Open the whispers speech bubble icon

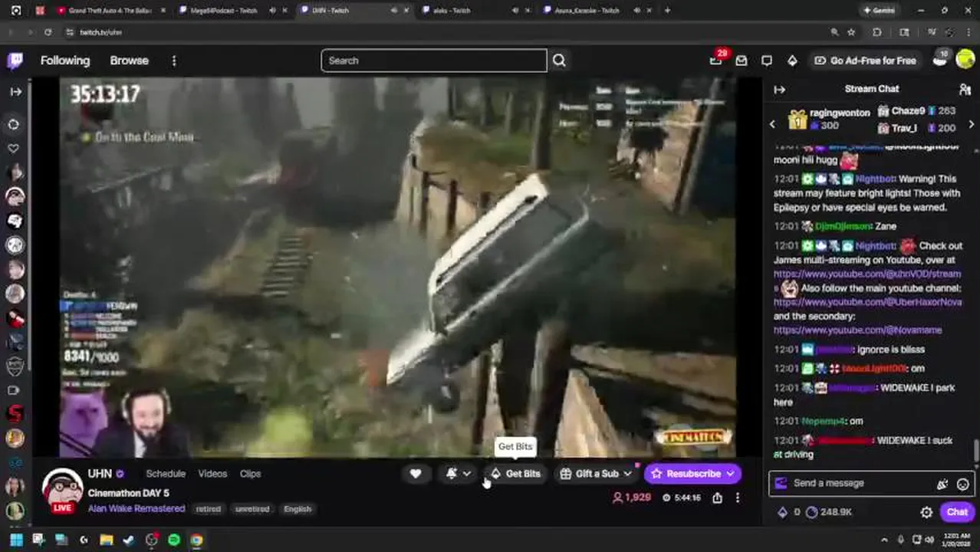(x=767, y=61)
